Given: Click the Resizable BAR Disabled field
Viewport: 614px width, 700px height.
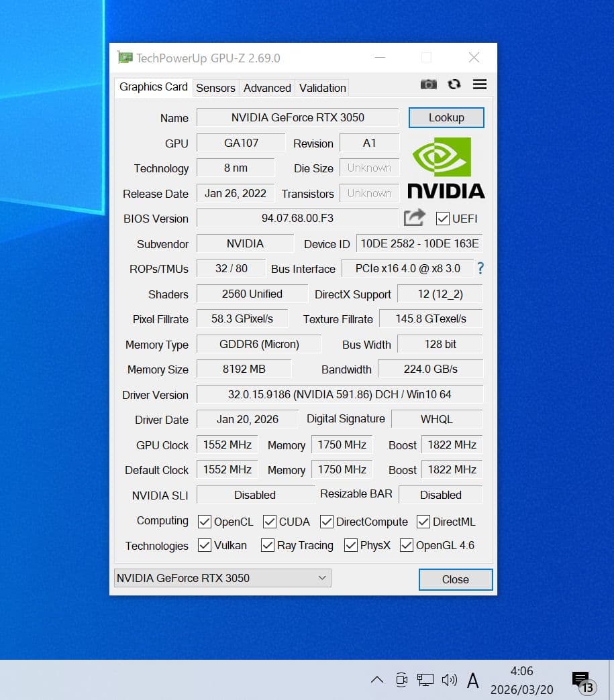Looking at the screenshot, I should point(441,495).
